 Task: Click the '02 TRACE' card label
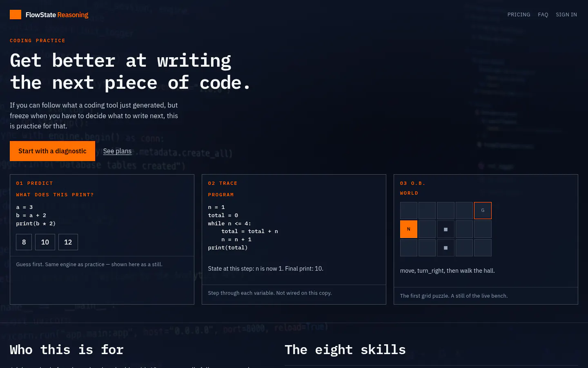[x=223, y=183]
